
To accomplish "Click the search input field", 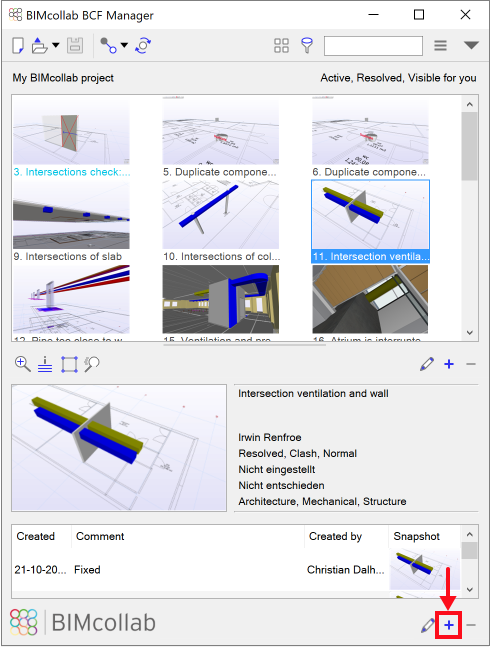I will tap(373, 45).
